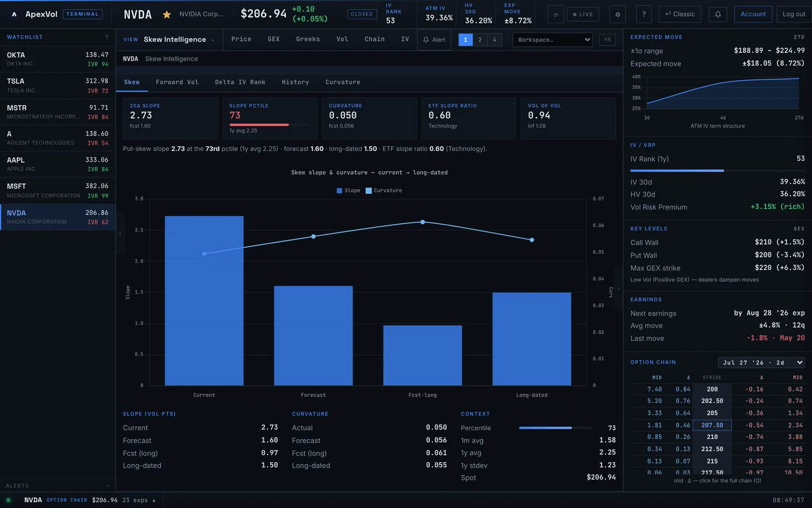This screenshot has width=812, height=508.
Task: Click the Call Wall $210 level
Action: pos(717,242)
